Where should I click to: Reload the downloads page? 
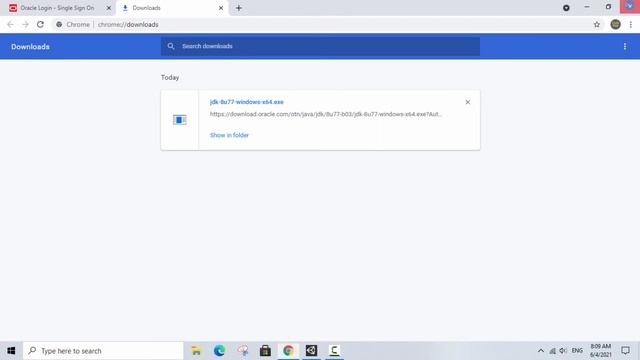tap(40, 24)
